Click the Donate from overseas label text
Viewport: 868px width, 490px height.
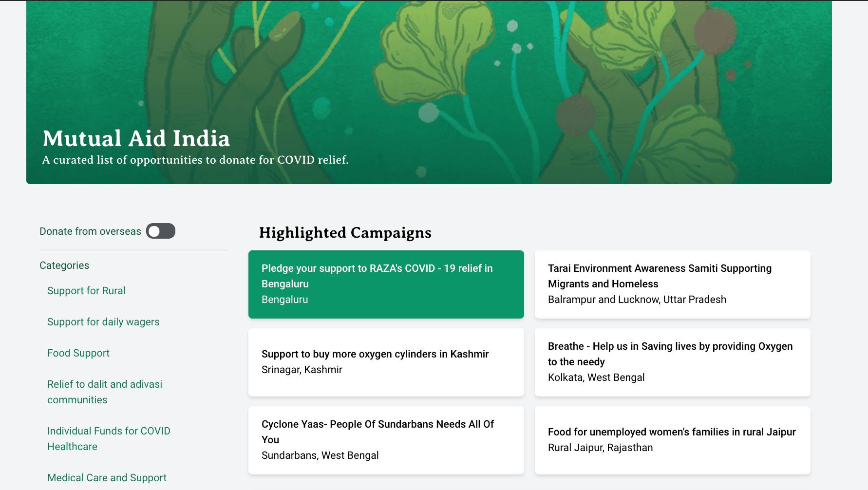[x=90, y=231]
